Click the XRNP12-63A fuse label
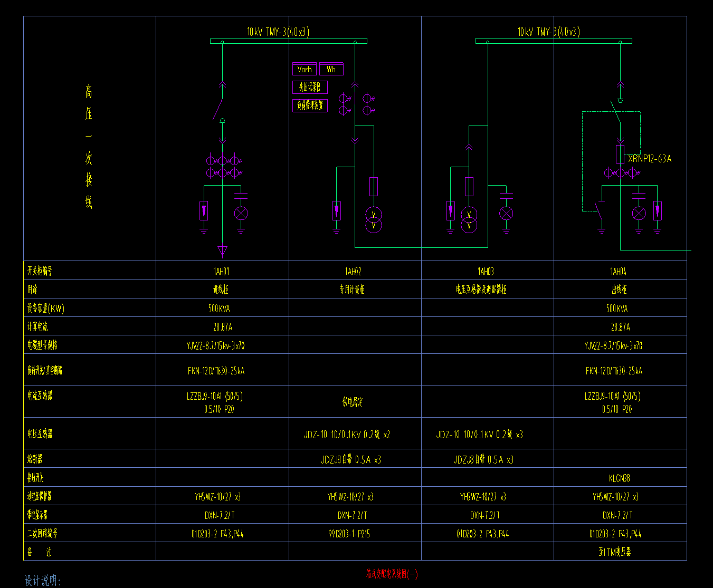The image size is (713, 588). tap(650, 159)
